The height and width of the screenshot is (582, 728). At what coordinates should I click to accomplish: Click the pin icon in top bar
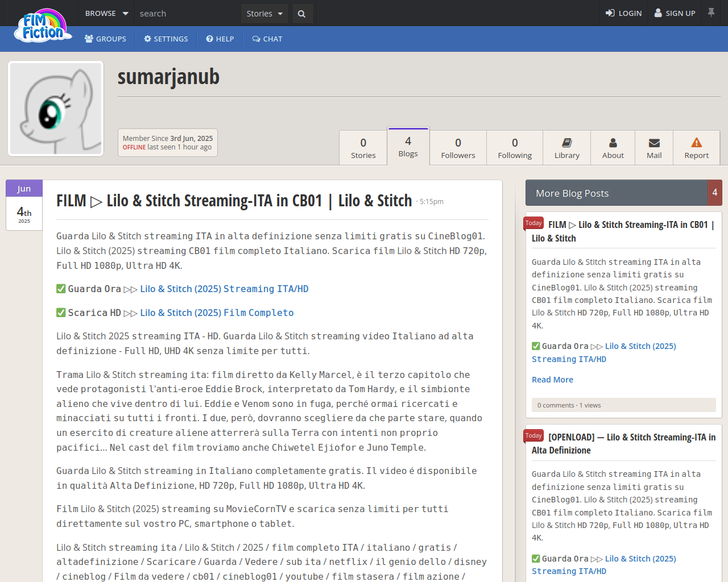tap(711, 13)
